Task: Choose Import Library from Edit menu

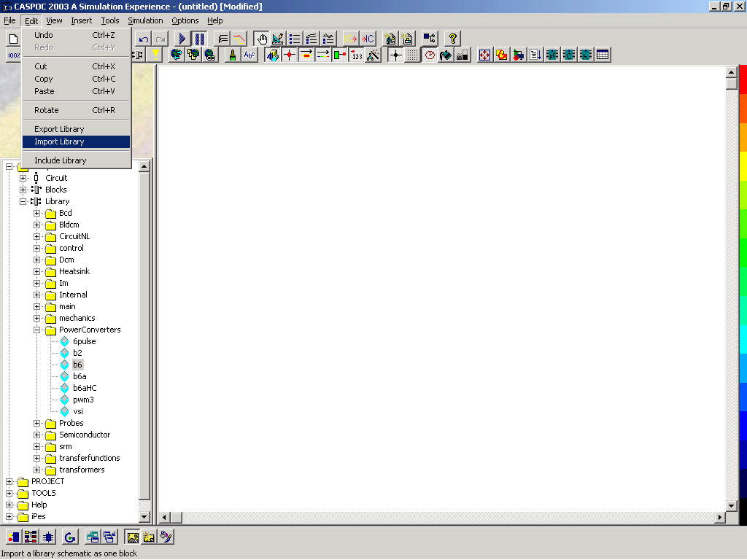Action: click(76, 142)
